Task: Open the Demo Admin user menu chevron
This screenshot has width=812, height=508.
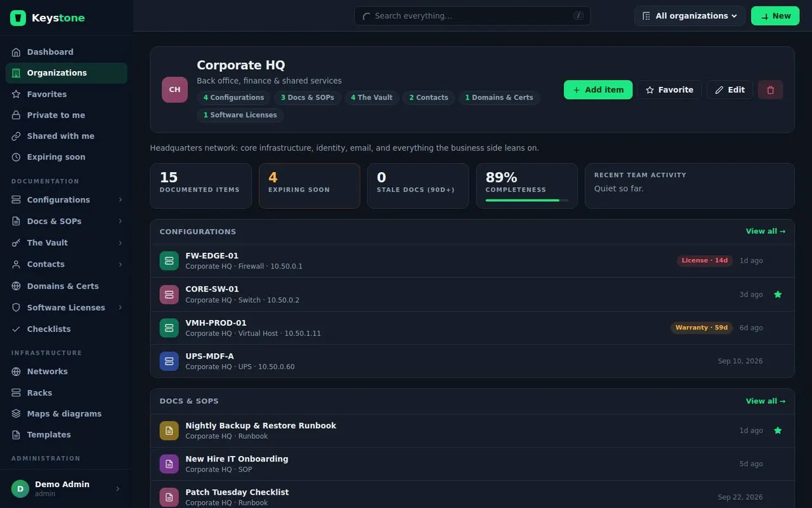Action: [x=117, y=489]
